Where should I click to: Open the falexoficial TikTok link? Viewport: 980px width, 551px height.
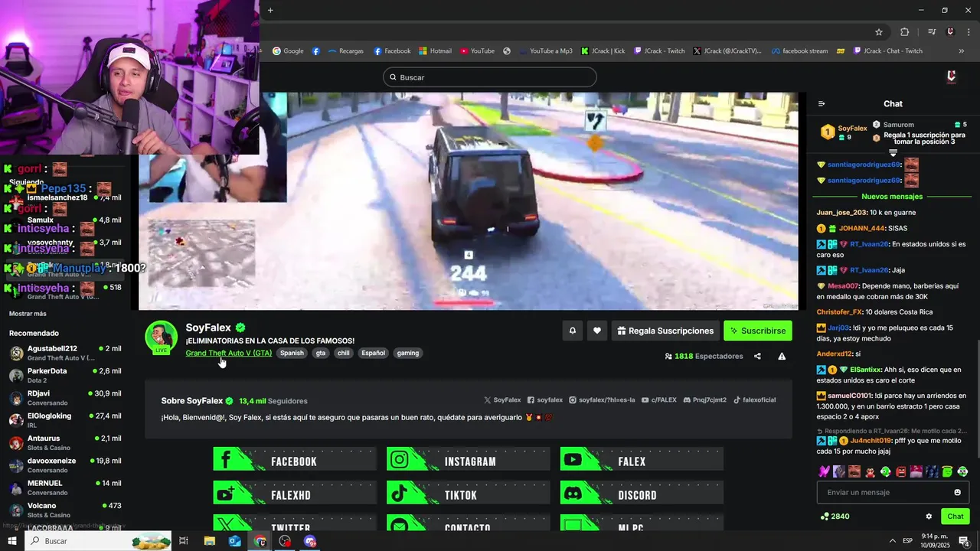pos(755,399)
